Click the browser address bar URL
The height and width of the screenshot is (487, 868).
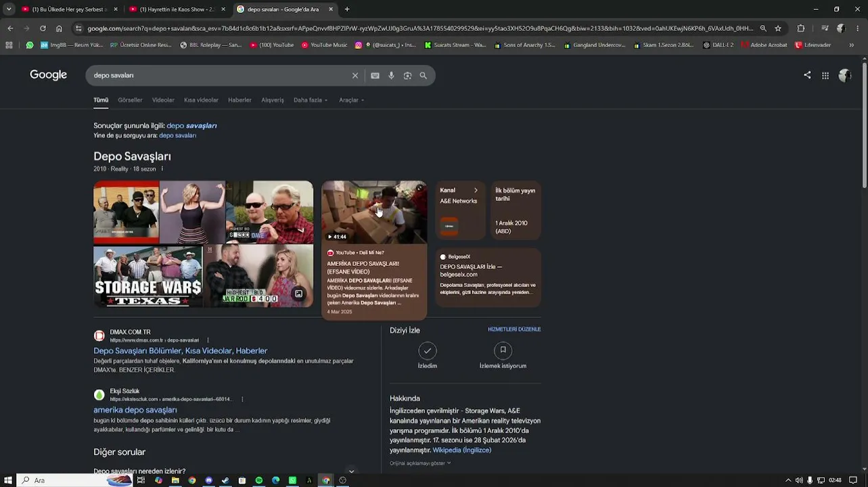point(419,28)
